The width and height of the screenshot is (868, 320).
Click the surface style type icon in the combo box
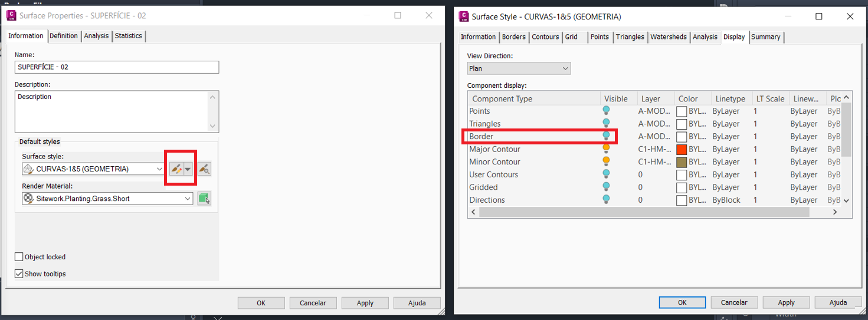28,169
